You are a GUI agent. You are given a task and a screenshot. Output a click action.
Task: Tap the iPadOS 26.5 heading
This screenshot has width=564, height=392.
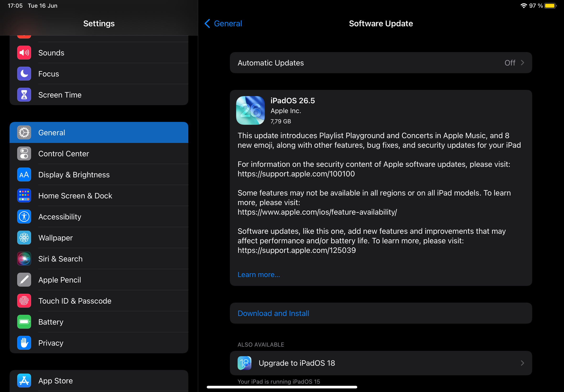(x=293, y=101)
